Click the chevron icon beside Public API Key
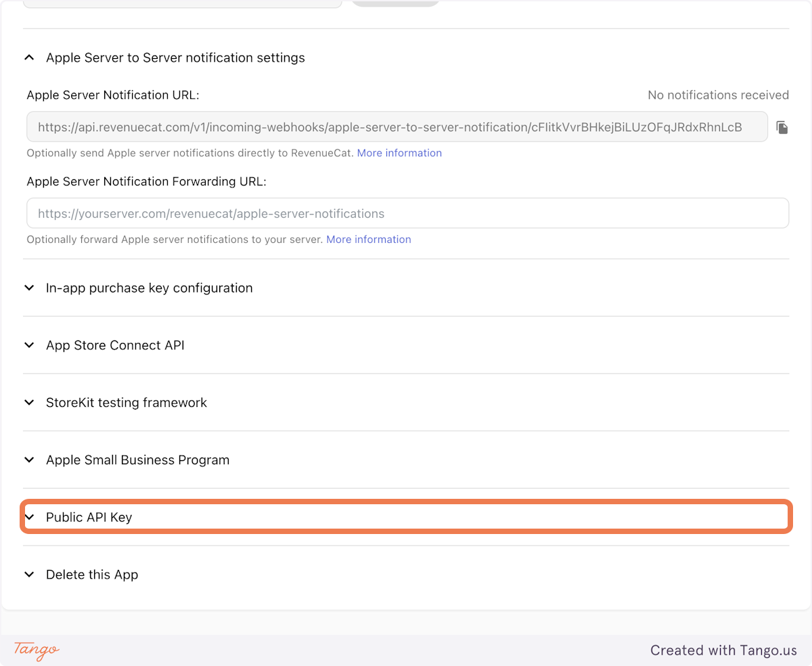The height and width of the screenshot is (666, 812). (x=29, y=518)
